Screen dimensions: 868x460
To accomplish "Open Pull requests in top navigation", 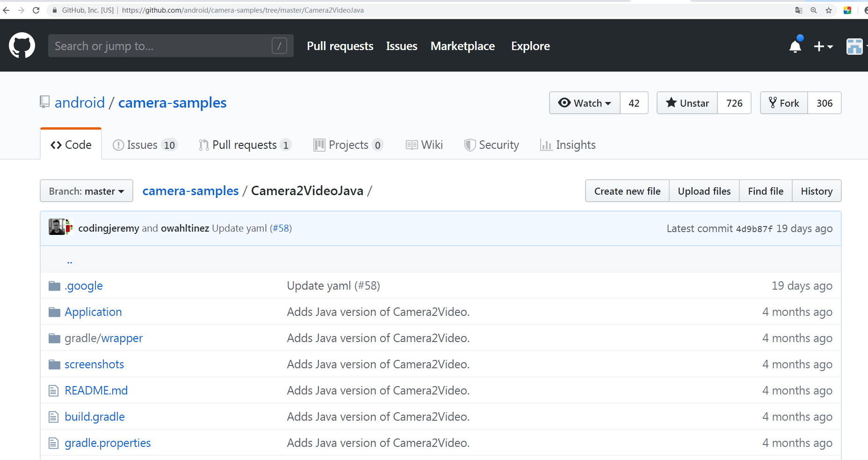I will [340, 46].
